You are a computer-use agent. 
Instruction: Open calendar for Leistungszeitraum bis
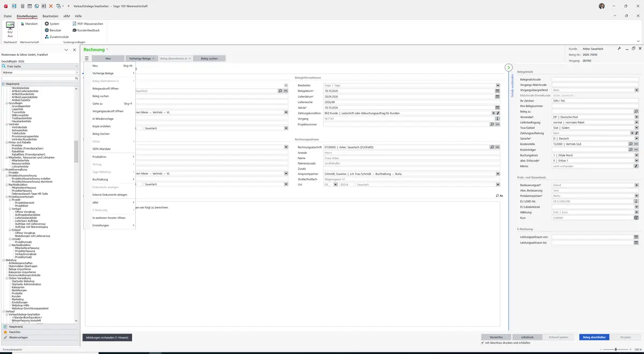point(636,242)
